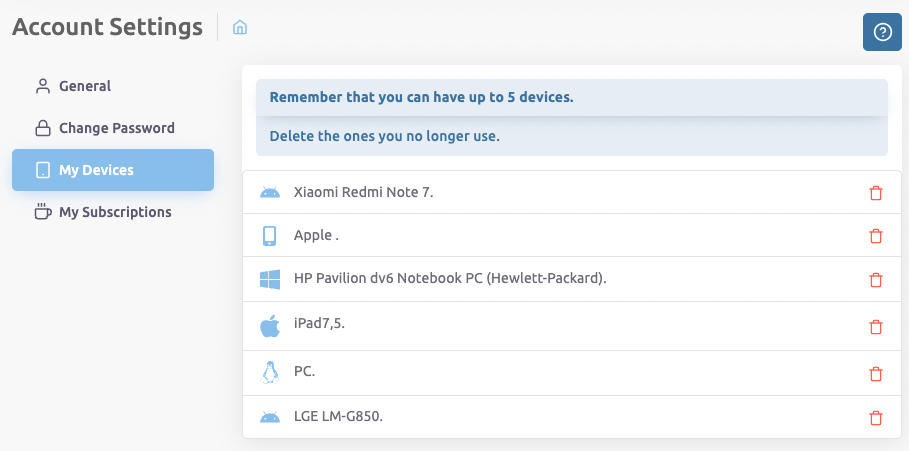Click the Account Settings page title
Image resolution: width=909 pixels, height=451 pixels.
click(x=107, y=27)
